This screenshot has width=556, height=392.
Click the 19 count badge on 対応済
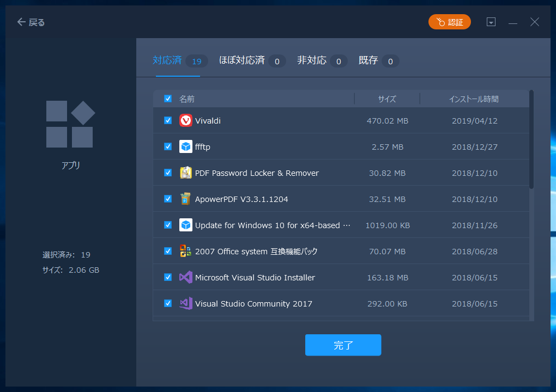click(197, 62)
